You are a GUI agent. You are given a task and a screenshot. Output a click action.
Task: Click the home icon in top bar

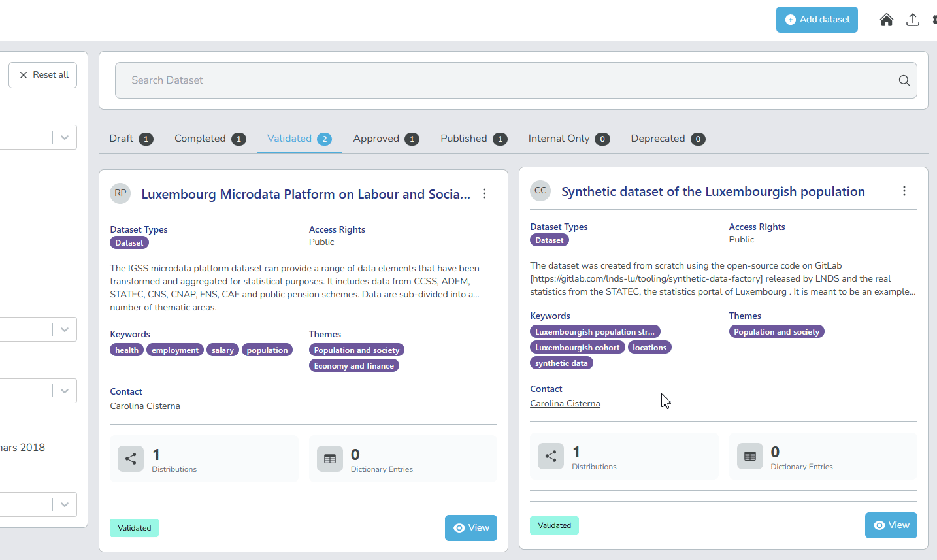(x=886, y=20)
